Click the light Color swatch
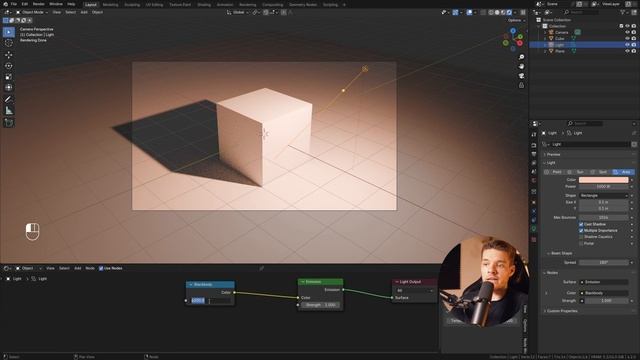Viewport: 640px width, 360px height. (604, 180)
